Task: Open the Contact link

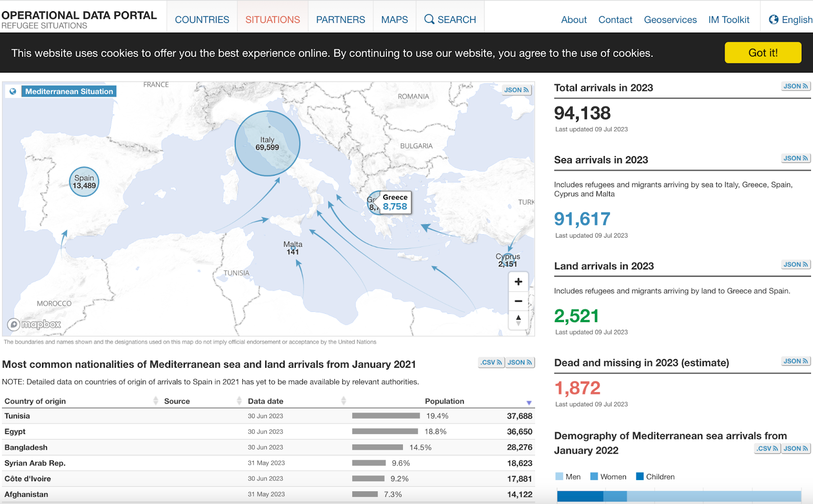Action: tap(615, 19)
